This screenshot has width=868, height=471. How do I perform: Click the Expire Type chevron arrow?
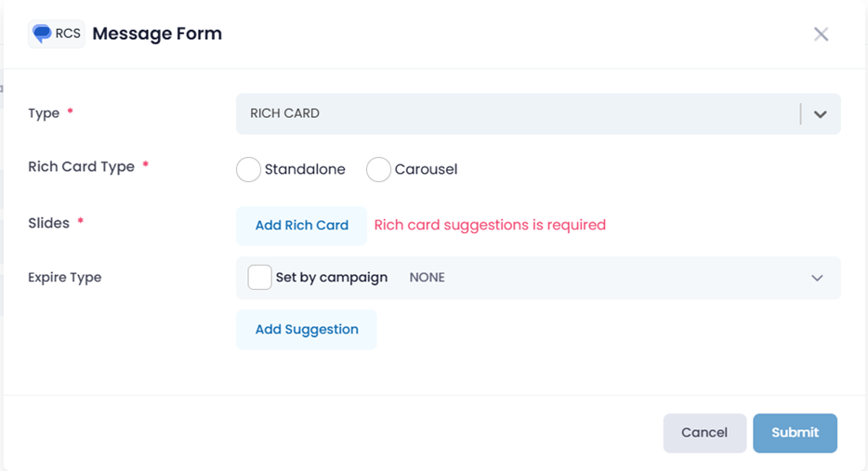(817, 278)
